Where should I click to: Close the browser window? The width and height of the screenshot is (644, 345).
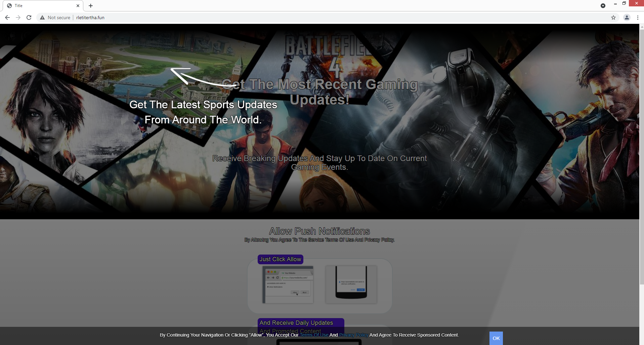pyautogui.click(x=636, y=3)
